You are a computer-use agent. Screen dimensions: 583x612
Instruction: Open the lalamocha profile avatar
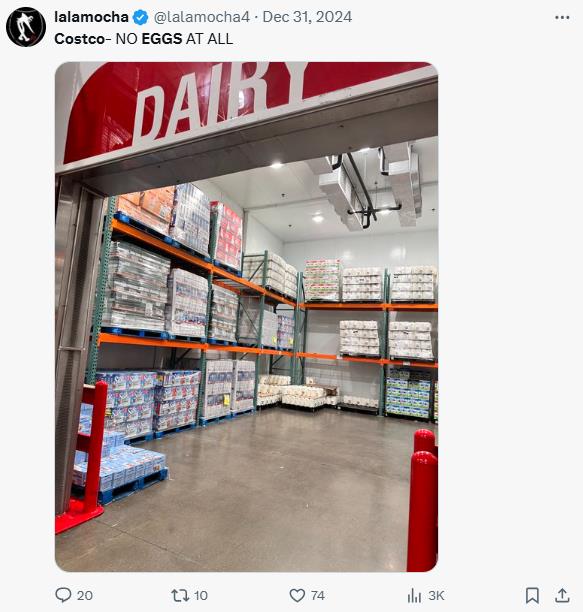[26, 27]
